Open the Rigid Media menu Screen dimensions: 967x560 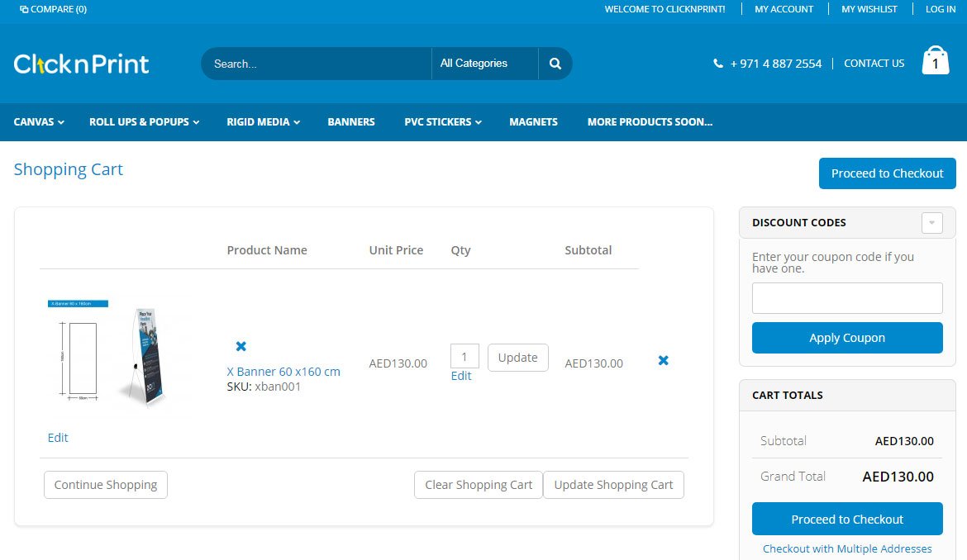click(263, 122)
